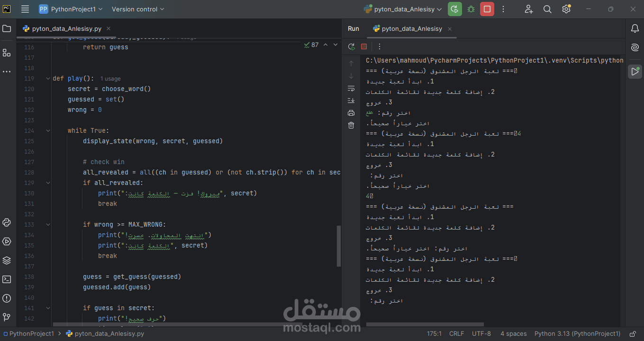Clear all console output trash icon
Viewport: 644px width, 341px height.
(351, 125)
